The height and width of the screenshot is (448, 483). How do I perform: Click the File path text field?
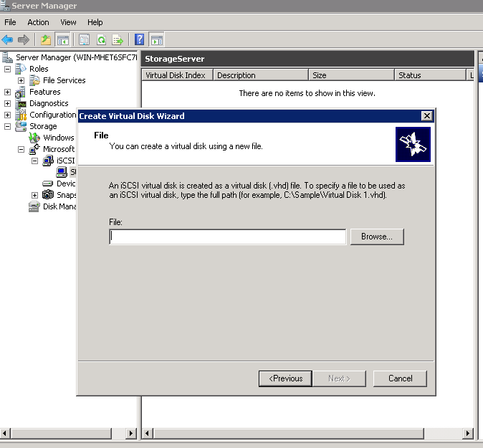[x=228, y=237]
